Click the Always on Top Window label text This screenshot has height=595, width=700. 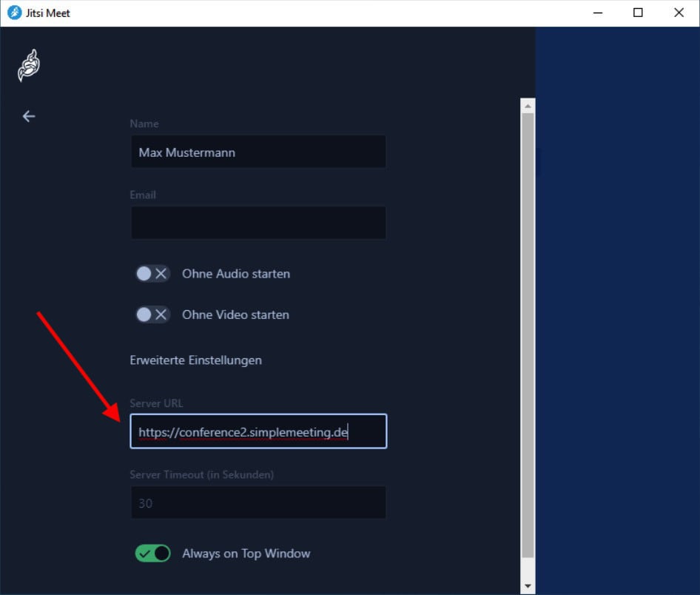pyautogui.click(x=246, y=554)
